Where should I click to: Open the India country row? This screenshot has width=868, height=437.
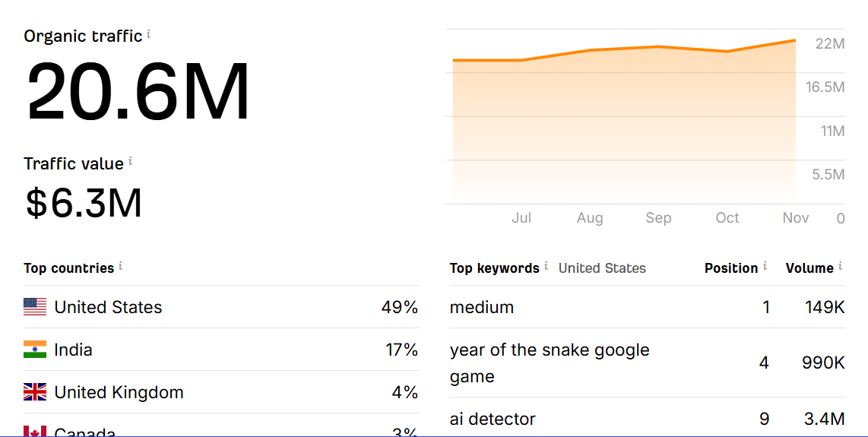(74, 350)
